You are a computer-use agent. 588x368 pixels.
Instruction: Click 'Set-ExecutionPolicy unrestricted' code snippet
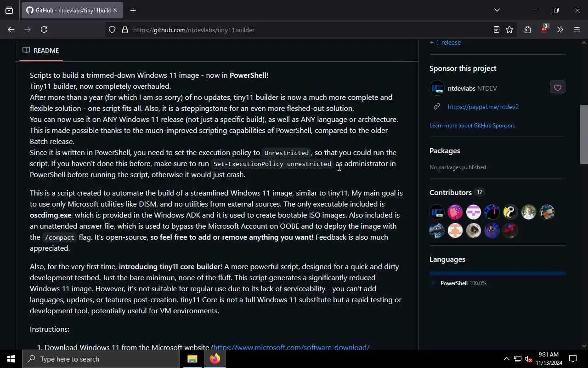click(x=272, y=164)
